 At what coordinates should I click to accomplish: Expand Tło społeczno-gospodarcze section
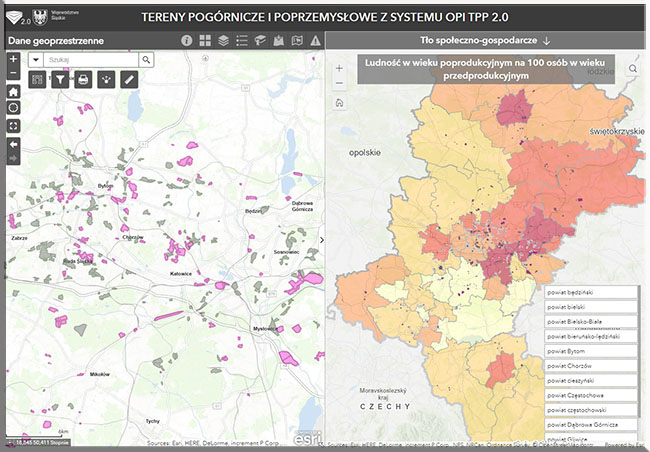pos(487,41)
